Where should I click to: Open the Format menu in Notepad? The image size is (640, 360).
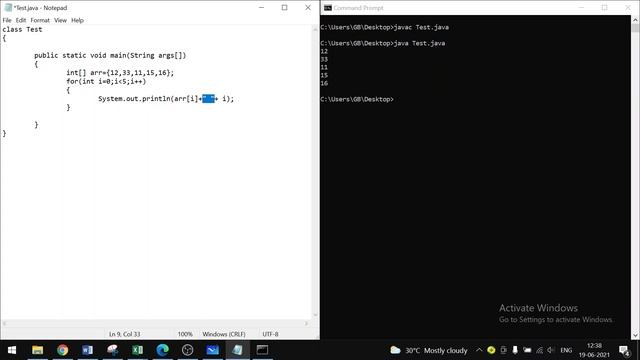pyautogui.click(x=40, y=20)
